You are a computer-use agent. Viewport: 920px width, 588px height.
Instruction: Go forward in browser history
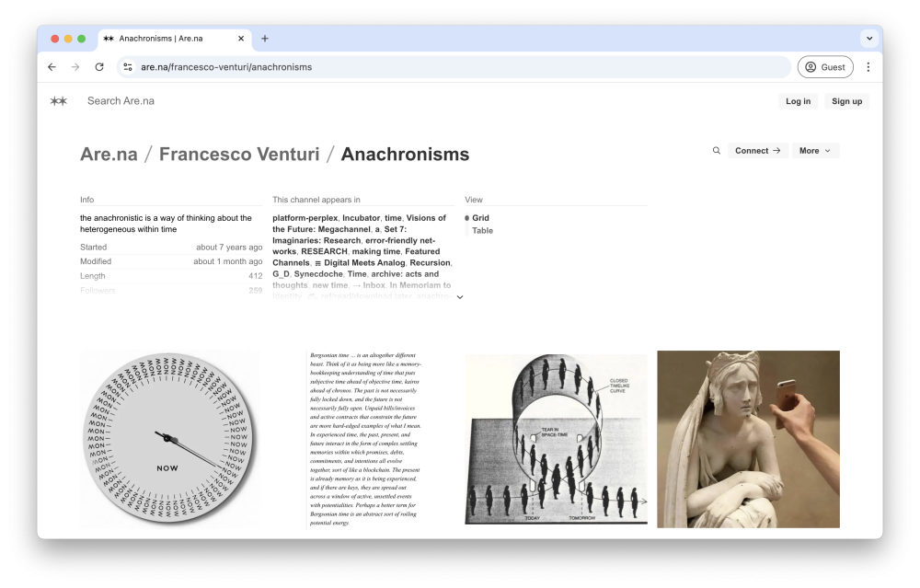(75, 67)
